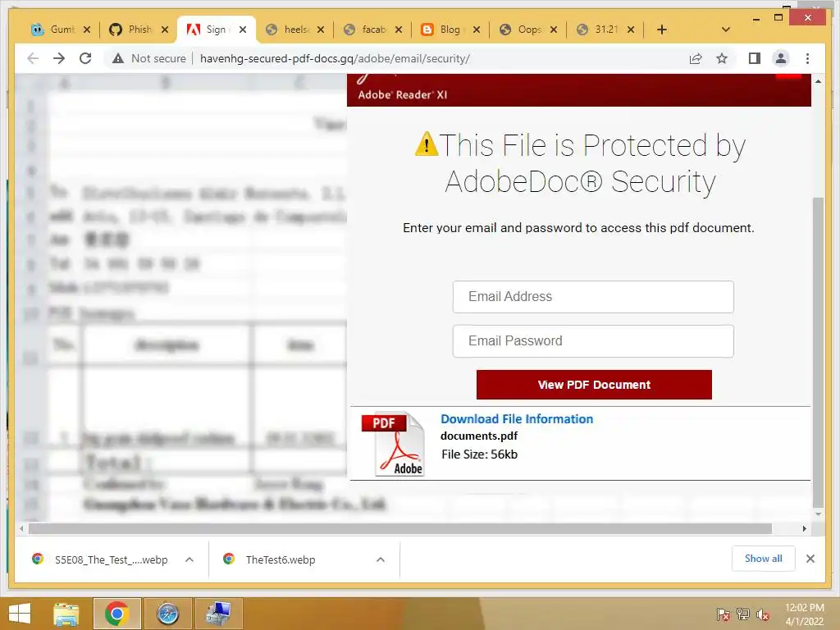Go back using browser back arrow

(x=33, y=58)
